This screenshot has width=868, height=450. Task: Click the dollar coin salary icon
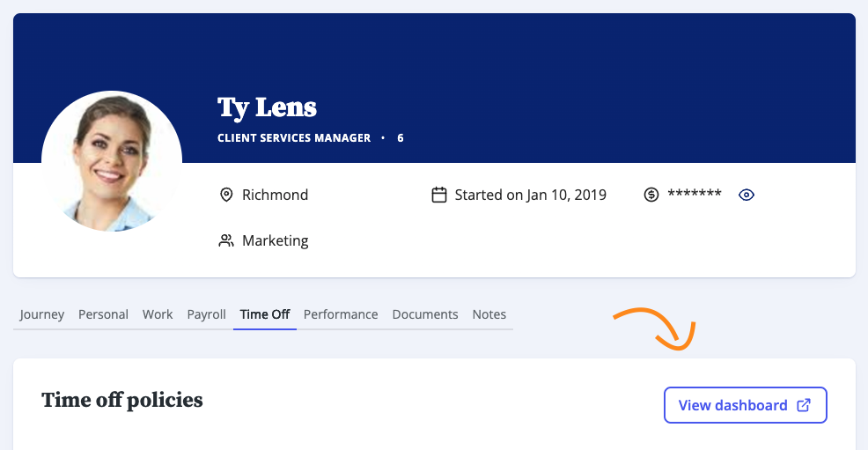[651, 195]
